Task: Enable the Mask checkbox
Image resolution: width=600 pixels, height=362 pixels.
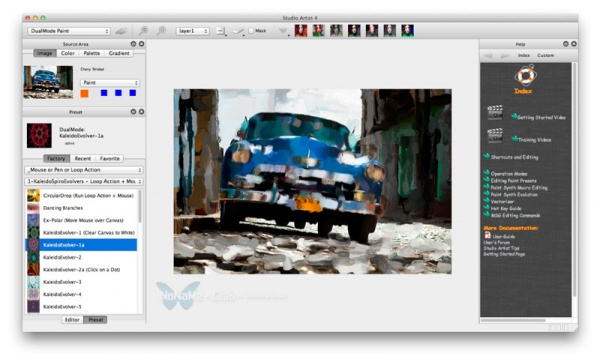Action: tap(251, 31)
